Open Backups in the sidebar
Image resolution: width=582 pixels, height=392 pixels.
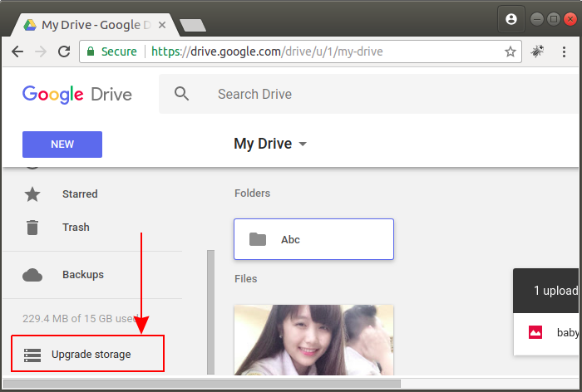83,274
